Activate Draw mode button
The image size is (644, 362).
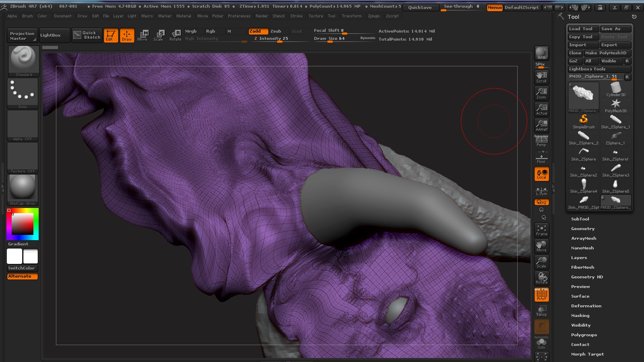coord(127,35)
